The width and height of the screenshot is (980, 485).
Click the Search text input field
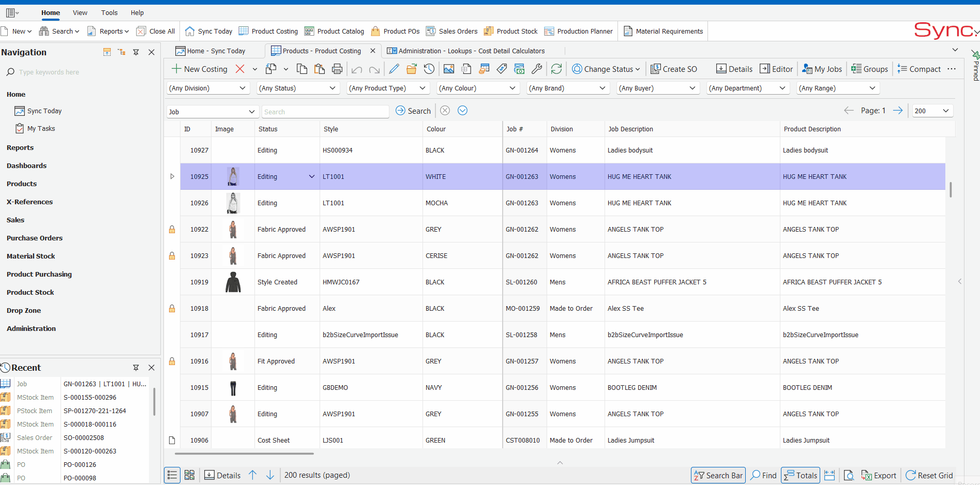pyautogui.click(x=326, y=112)
